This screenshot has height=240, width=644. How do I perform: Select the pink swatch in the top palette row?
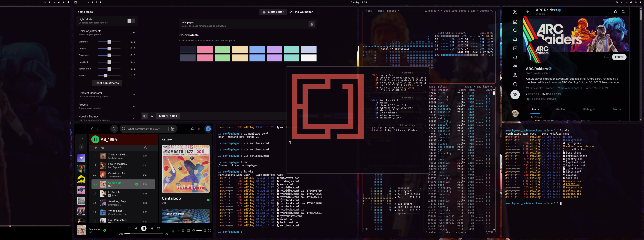(x=205, y=49)
